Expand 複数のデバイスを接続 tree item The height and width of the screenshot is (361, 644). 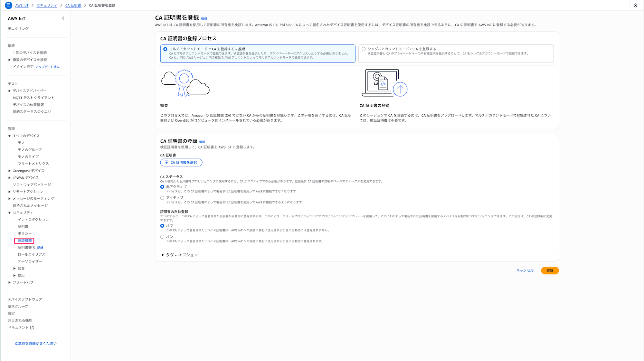pos(9,60)
